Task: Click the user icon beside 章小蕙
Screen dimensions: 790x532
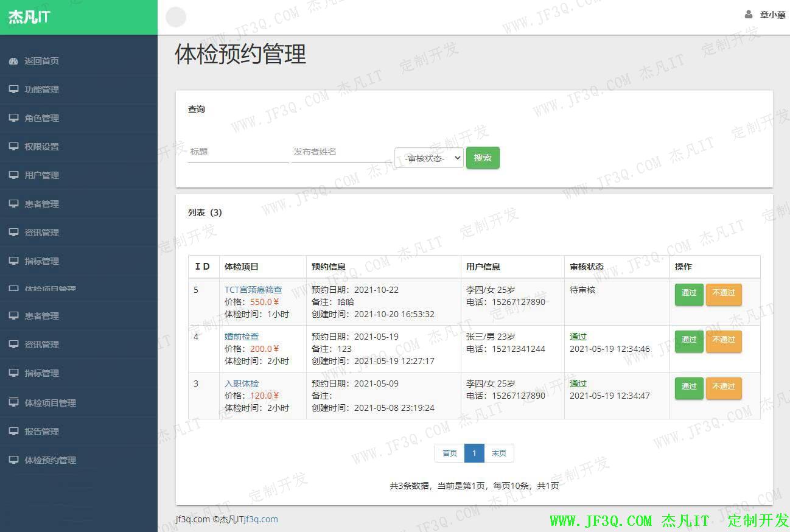Action: [749, 15]
